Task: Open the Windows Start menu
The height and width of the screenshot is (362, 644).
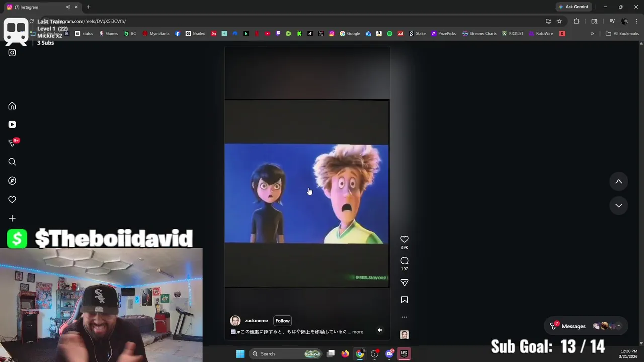Action: pos(240,354)
